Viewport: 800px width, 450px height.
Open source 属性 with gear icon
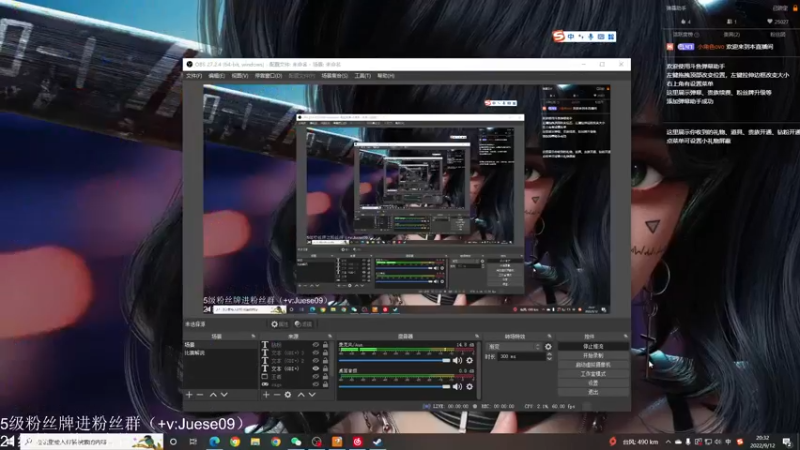click(279, 324)
